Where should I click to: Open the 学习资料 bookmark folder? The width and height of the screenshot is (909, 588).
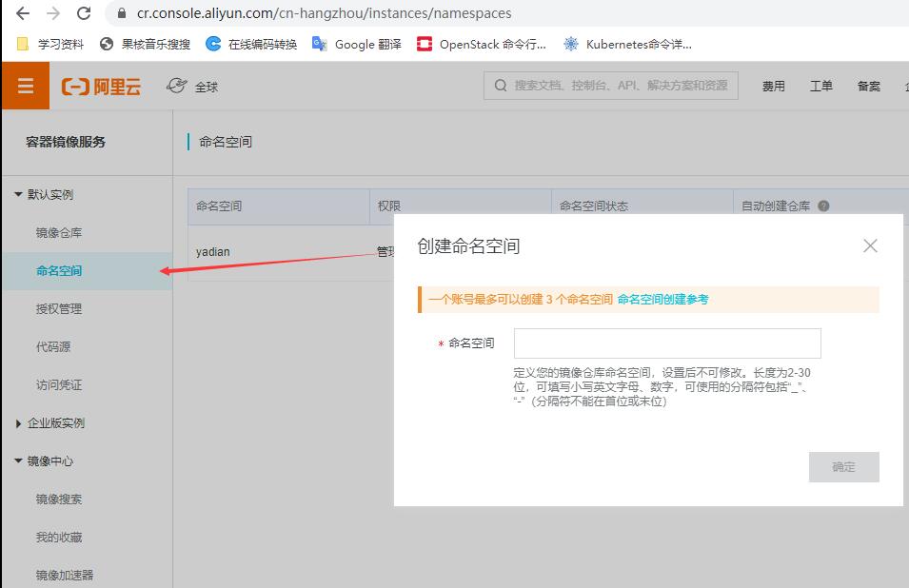pos(50,44)
